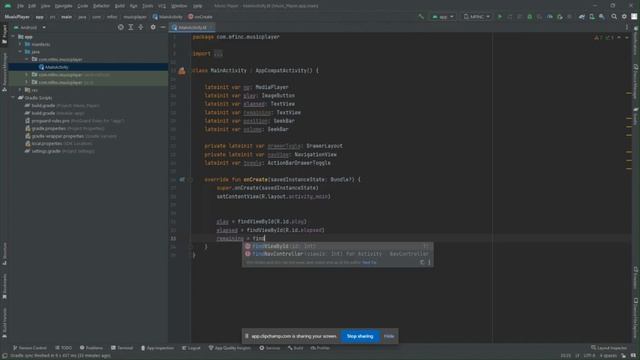The image size is (640, 360).
Task: Click the Search Everywhere magnifier icon
Action: click(614, 17)
